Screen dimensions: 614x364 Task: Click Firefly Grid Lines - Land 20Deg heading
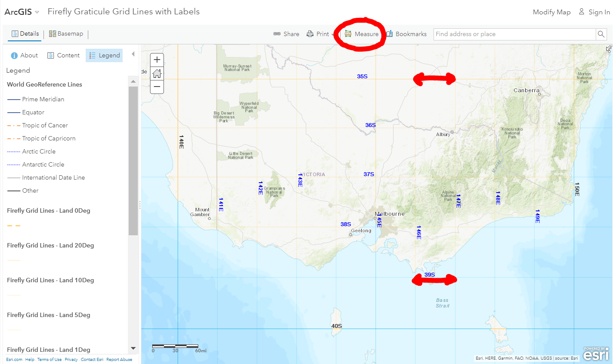pyautogui.click(x=50, y=245)
